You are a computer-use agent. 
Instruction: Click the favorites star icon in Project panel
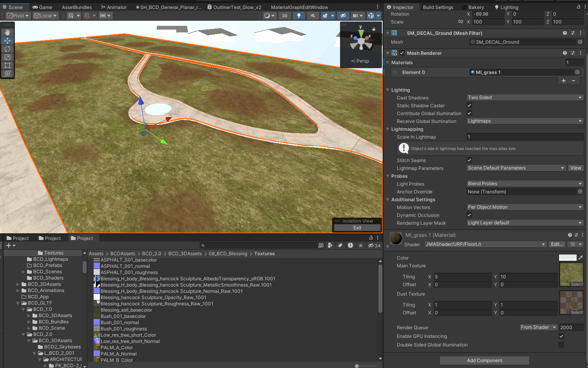point(360,245)
